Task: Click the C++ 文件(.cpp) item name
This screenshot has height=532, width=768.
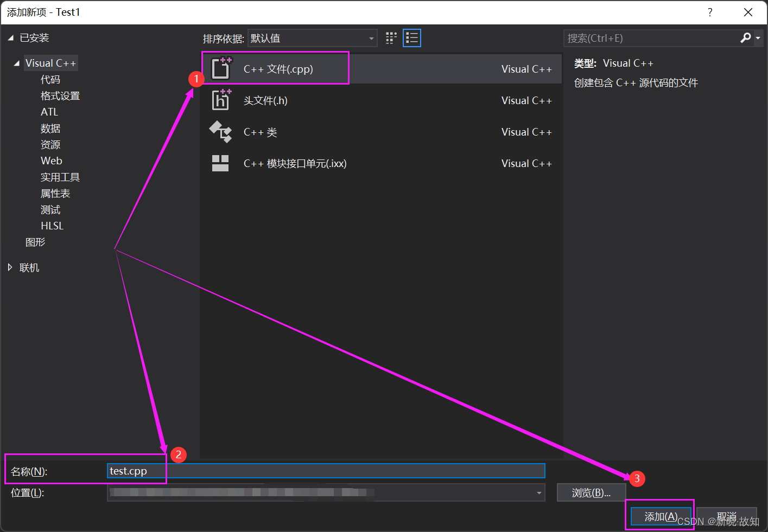Action: (x=278, y=69)
